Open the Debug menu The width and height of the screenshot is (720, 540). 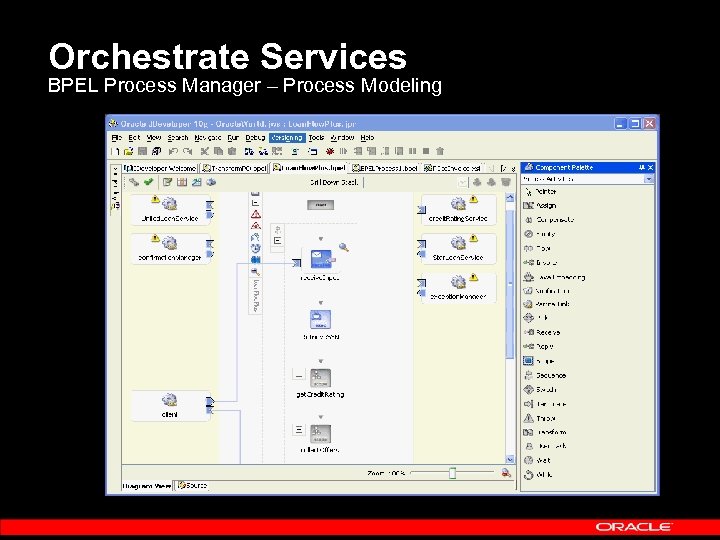(255, 137)
